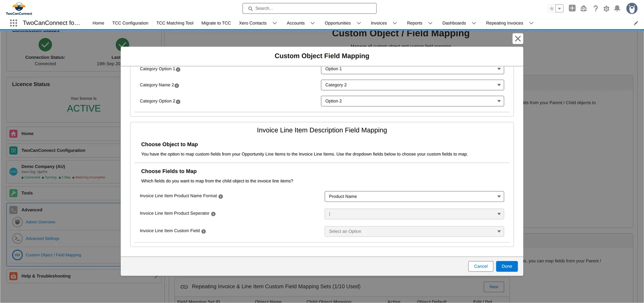Expand the Opportunities chevron menu
This screenshot has width=644, height=303.
pyautogui.click(x=359, y=23)
